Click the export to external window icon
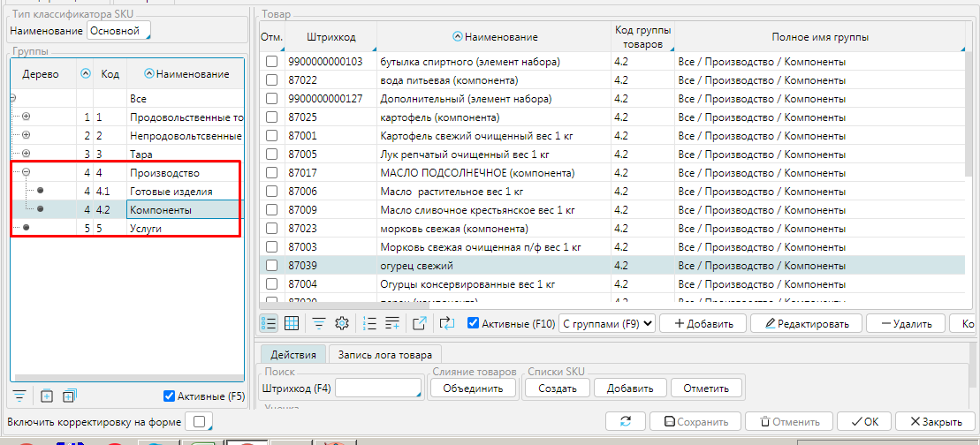This screenshot has height=445, width=980. click(420, 323)
